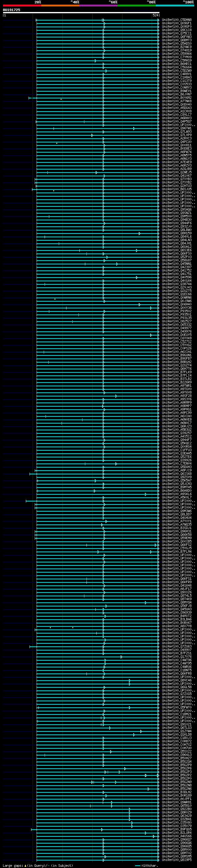Open hit UniRef100_Q8H159
The height and width of the screenshot is (868, 197).
[177, 233]
